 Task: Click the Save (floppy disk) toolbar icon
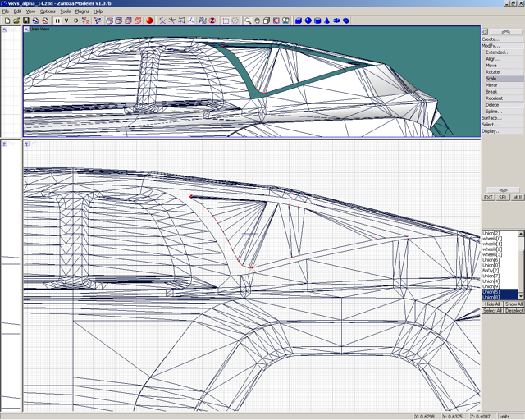click(x=26, y=21)
